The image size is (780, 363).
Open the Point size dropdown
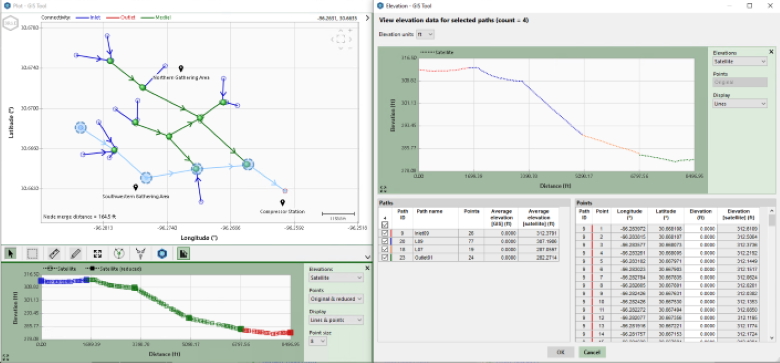click(317, 341)
